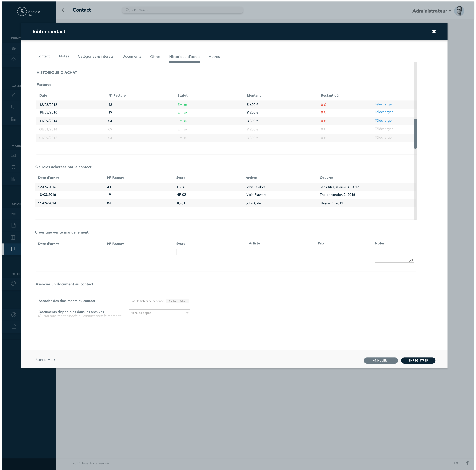Screen dimensions: 476x470
Task: Open the Offres tab
Action: pyautogui.click(x=155, y=57)
